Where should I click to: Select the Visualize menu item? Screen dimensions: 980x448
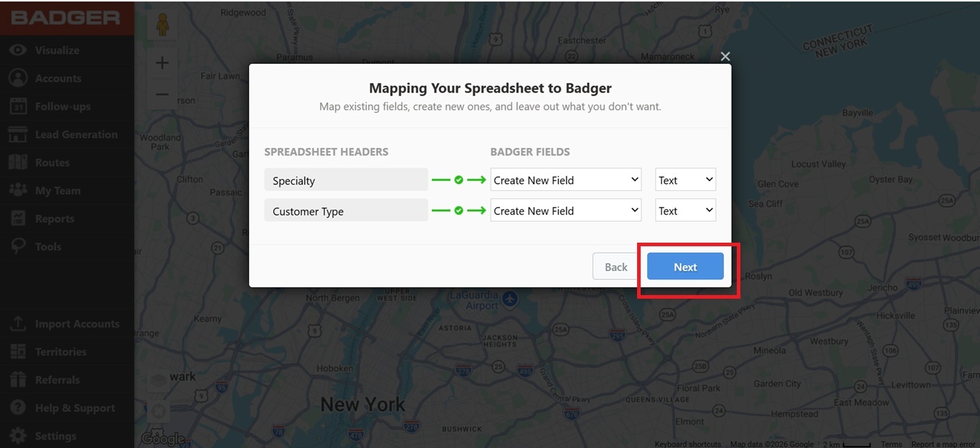click(57, 50)
